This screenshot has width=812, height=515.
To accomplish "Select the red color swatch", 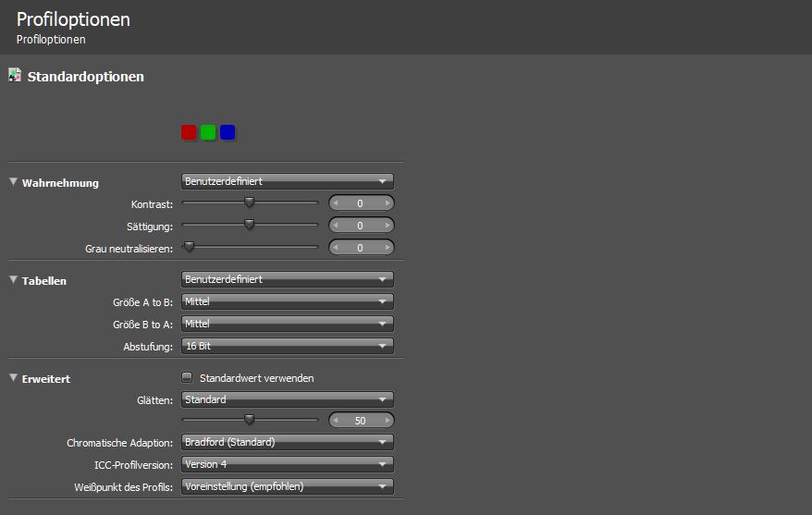I will [x=189, y=132].
